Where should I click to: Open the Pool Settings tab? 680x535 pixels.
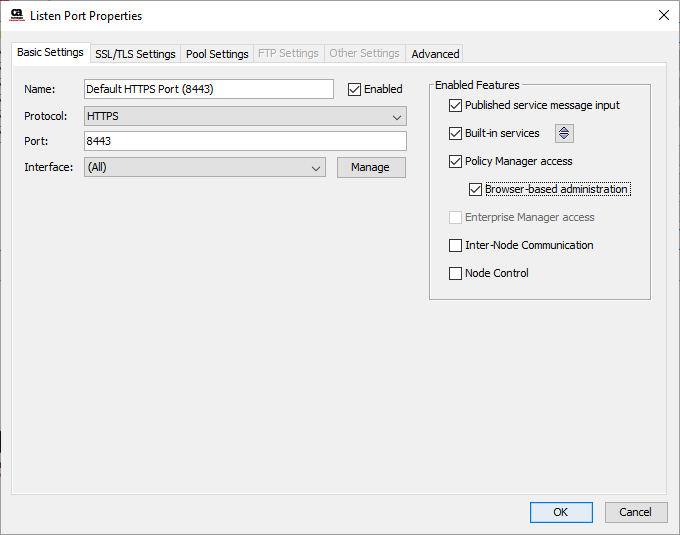[x=217, y=54]
